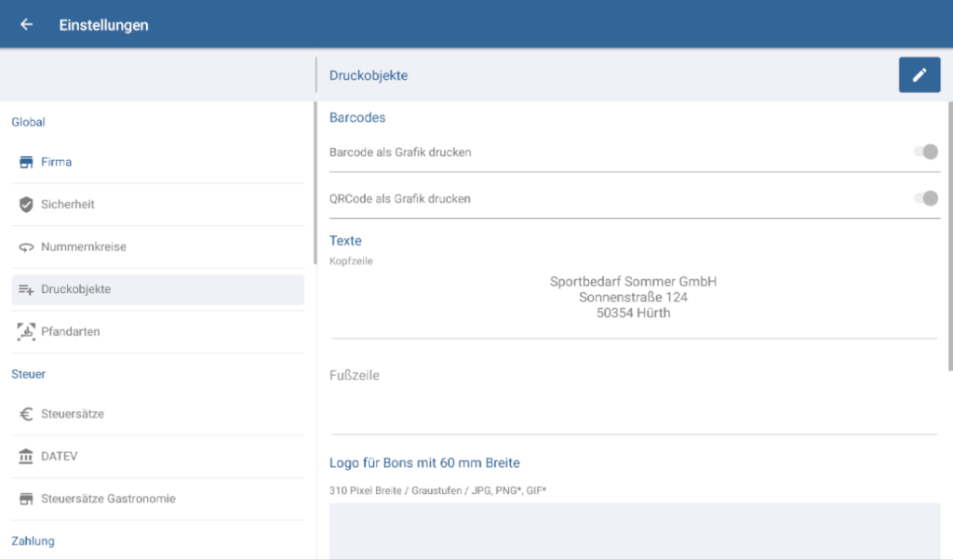Click the logo image placeholder area

tap(635, 530)
